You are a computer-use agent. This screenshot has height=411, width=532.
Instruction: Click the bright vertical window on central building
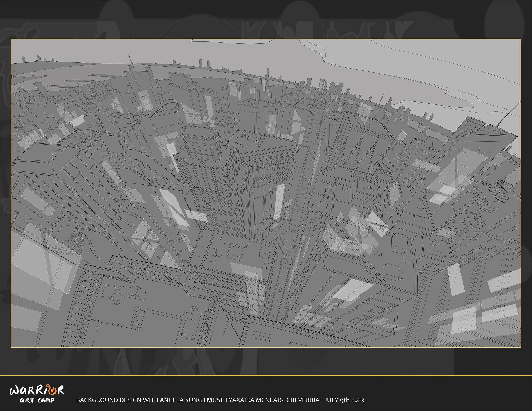coord(279,202)
